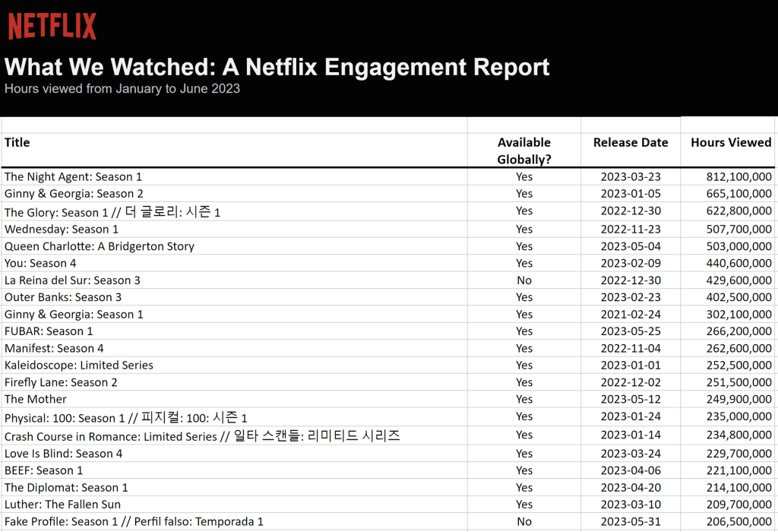Select the No value for Fake Profile: Season 1
This screenshot has width=778, height=532.
[x=524, y=521]
